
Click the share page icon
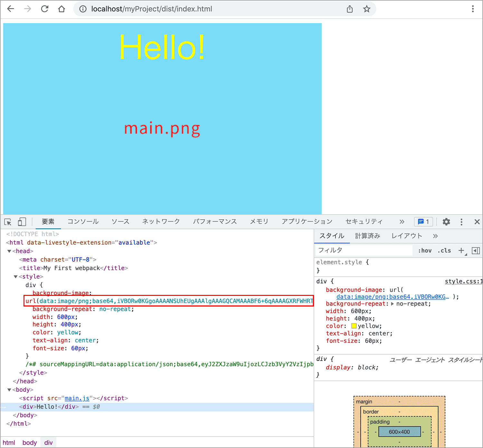tap(350, 9)
